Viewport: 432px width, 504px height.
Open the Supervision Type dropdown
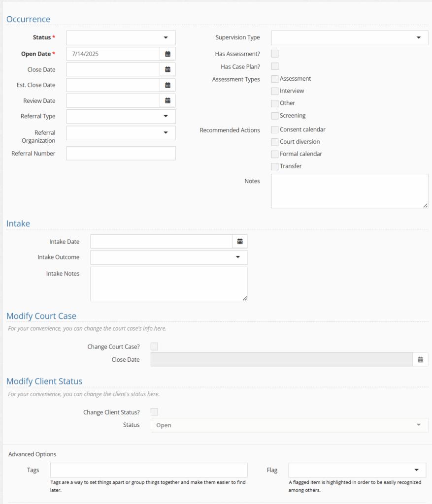(350, 37)
